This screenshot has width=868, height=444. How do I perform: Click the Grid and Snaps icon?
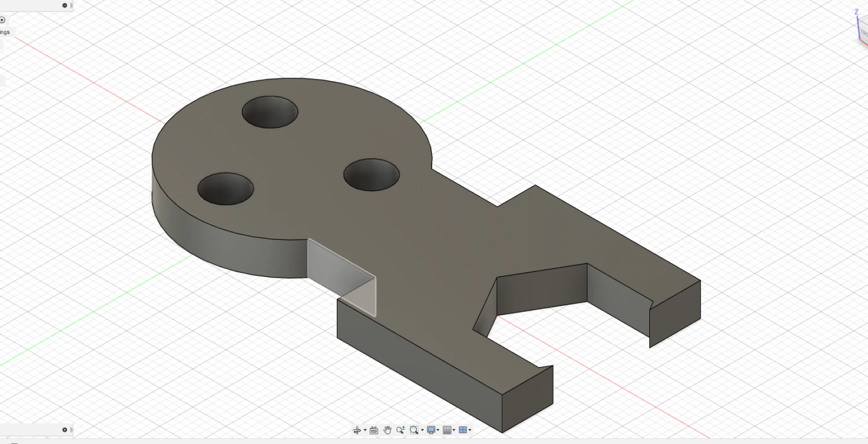click(x=447, y=430)
